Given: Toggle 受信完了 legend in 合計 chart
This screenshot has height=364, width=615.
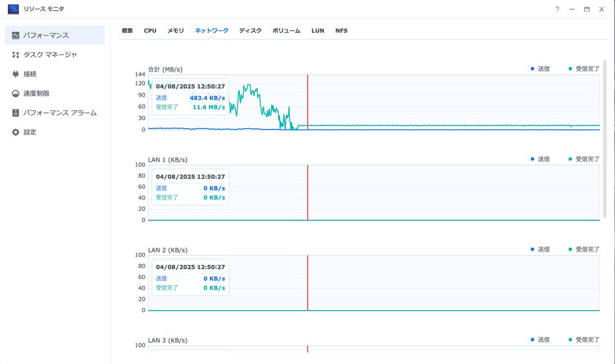Looking at the screenshot, I should point(584,69).
